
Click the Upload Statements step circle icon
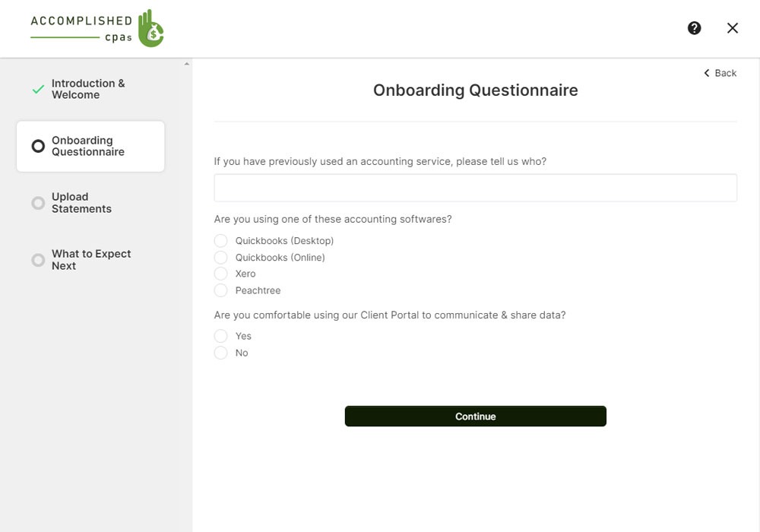(x=38, y=203)
